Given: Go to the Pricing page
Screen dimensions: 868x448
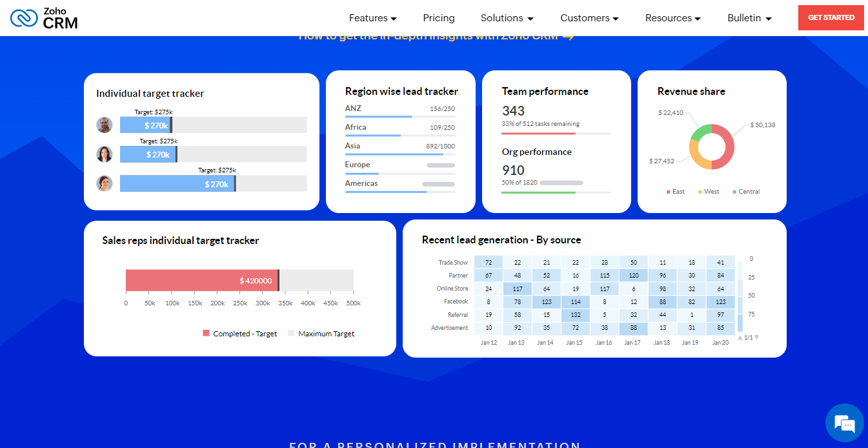Looking at the screenshot, I should [439, 18].
